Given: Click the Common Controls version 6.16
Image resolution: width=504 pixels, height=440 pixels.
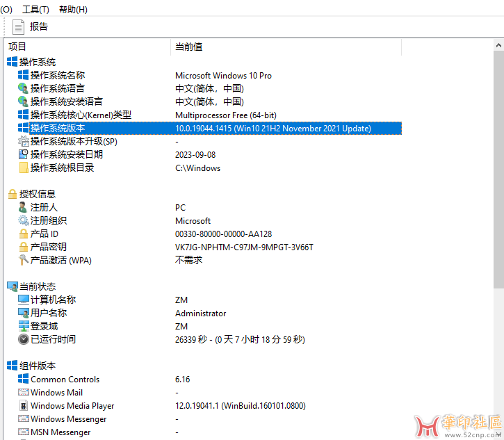Looking at the screenshot, I should tap(183, 380).
